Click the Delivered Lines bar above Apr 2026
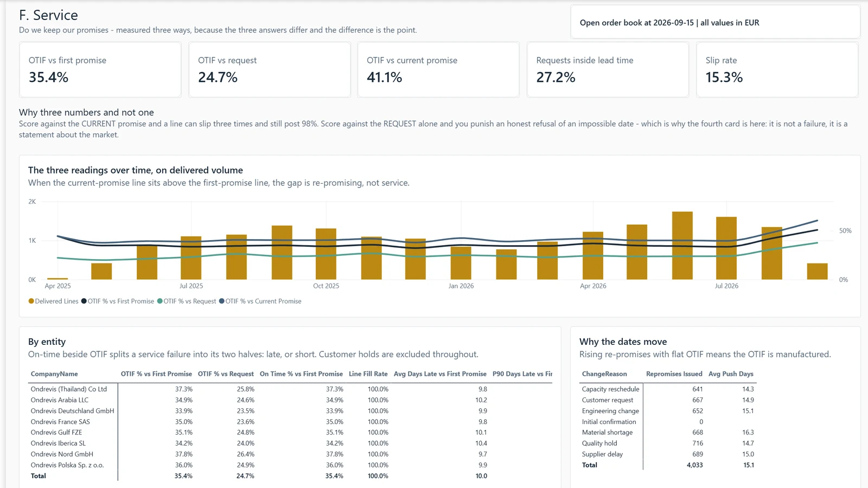The height and width of the screenshot is (488, 868). (x=593, y=256)
